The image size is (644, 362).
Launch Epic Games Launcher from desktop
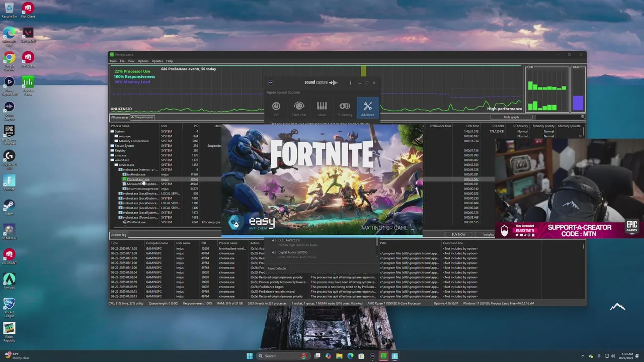point(9,135)
